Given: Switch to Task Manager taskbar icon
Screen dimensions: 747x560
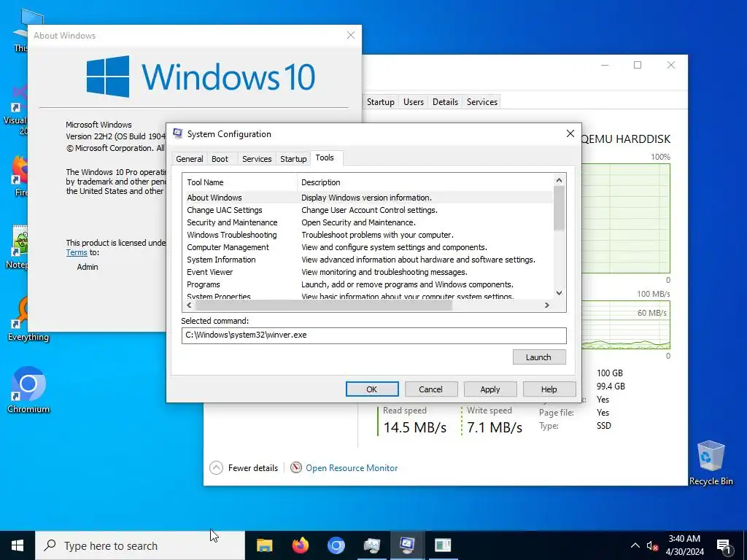Looking at the screenshot, I should click(x=371, y=545).
